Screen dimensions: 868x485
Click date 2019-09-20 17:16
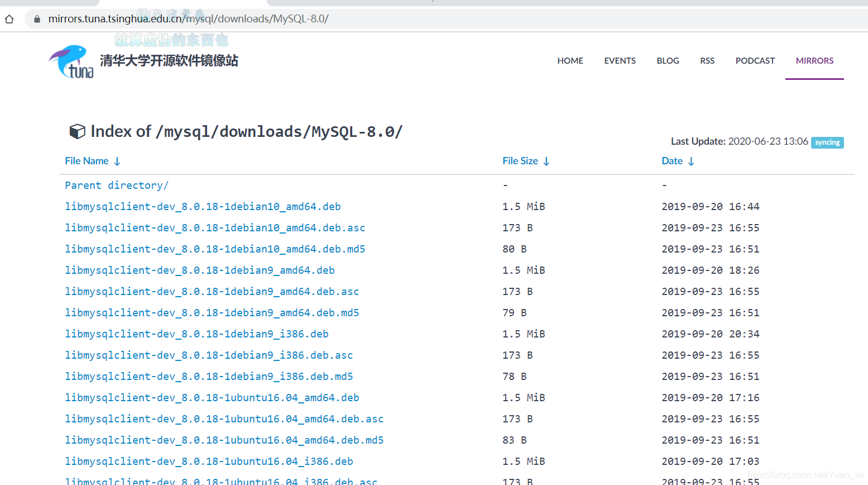click(x=711, y=398)
